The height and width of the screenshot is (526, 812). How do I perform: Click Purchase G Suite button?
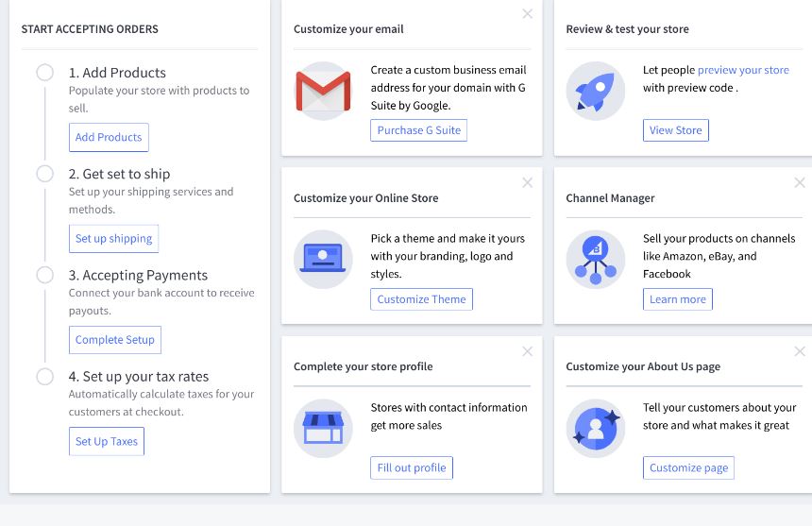419,130
